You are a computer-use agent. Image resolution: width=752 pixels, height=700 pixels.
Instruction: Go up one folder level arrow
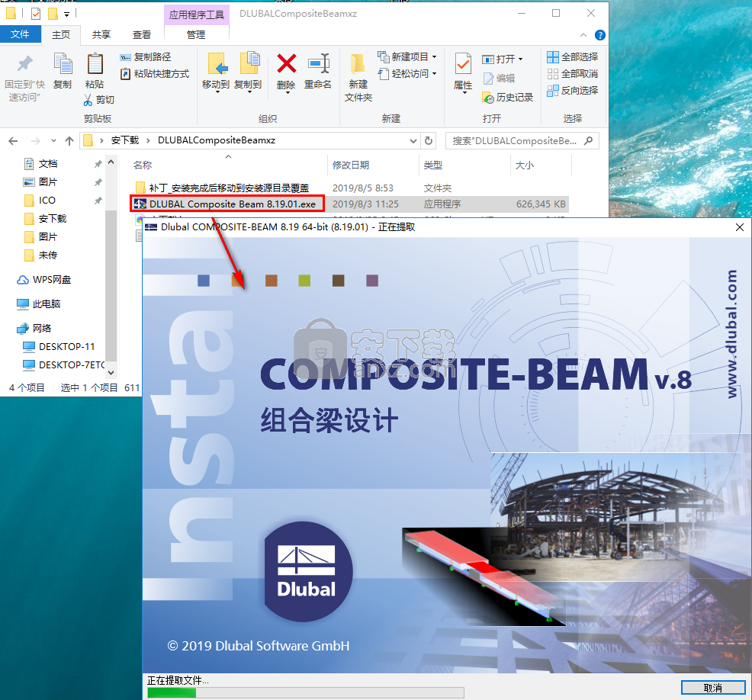(69, 140)
